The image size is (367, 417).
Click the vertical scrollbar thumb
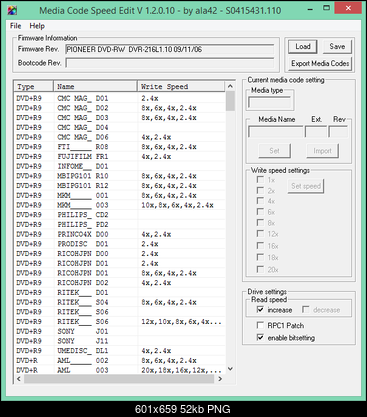tap(230, 101)
